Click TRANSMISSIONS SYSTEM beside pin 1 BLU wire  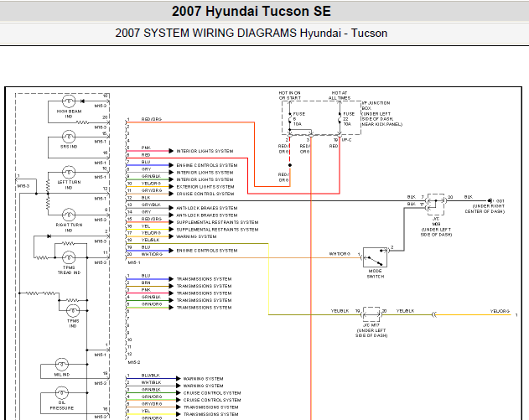pos(204,279)
